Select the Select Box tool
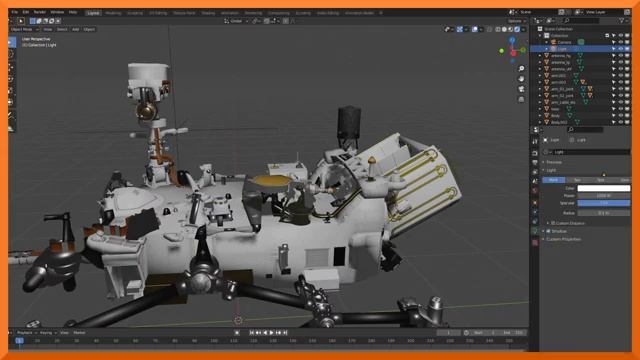This screenshot has width=640, height=360. point(12,42)
